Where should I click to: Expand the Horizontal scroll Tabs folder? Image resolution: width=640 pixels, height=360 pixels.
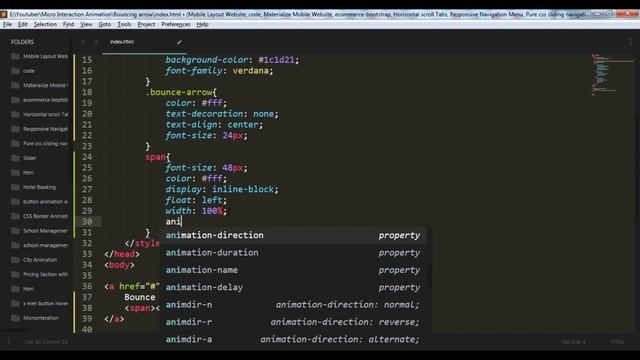pyautogui.click(x=45, y=114)
